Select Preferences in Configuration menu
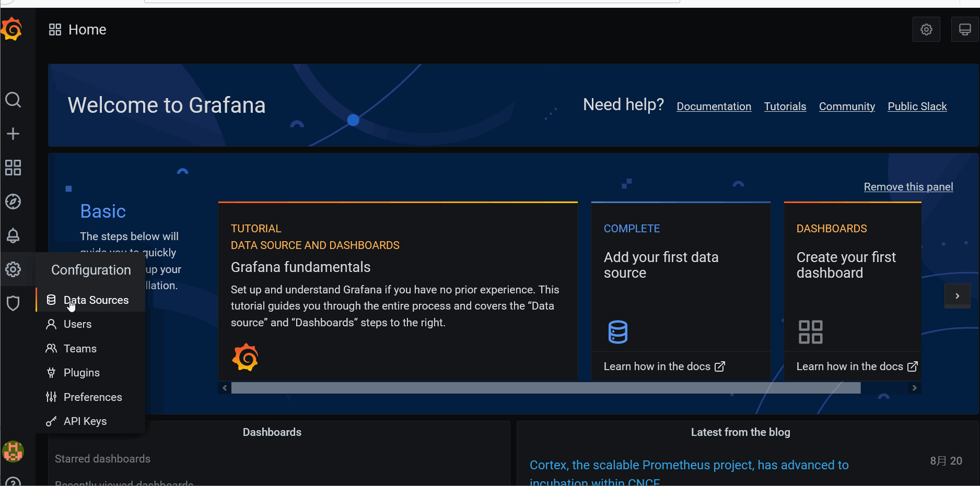 click(90, 397)
